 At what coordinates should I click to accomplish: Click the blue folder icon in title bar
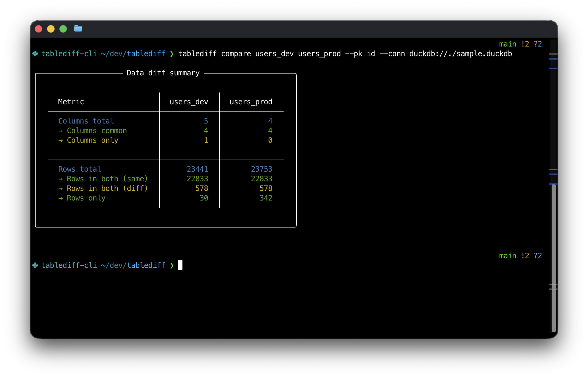[x=78, y=28]
